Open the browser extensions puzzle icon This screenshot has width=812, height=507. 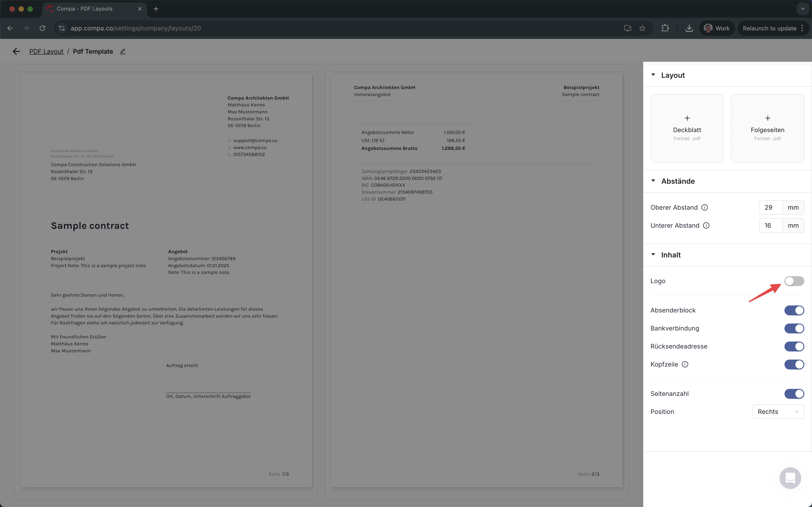click(665, 28)
